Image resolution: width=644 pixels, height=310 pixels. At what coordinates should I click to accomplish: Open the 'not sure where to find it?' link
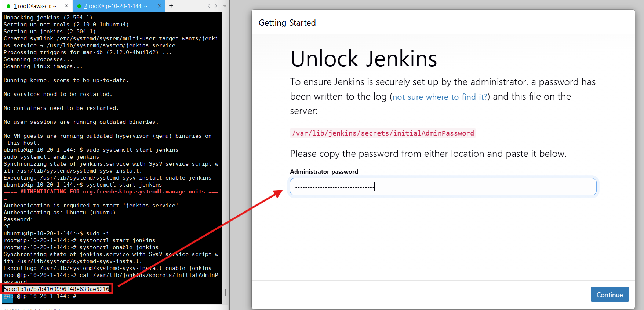(440, 97)
